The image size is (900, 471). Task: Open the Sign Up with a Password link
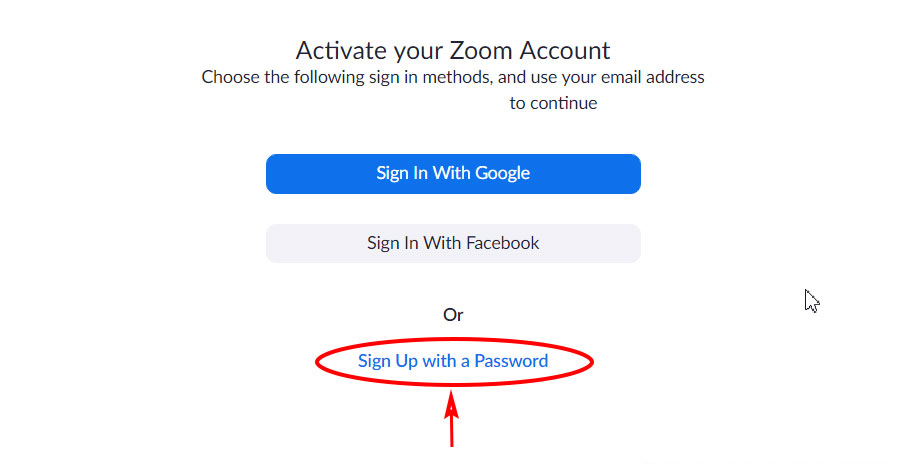click(x=453, y=361)
